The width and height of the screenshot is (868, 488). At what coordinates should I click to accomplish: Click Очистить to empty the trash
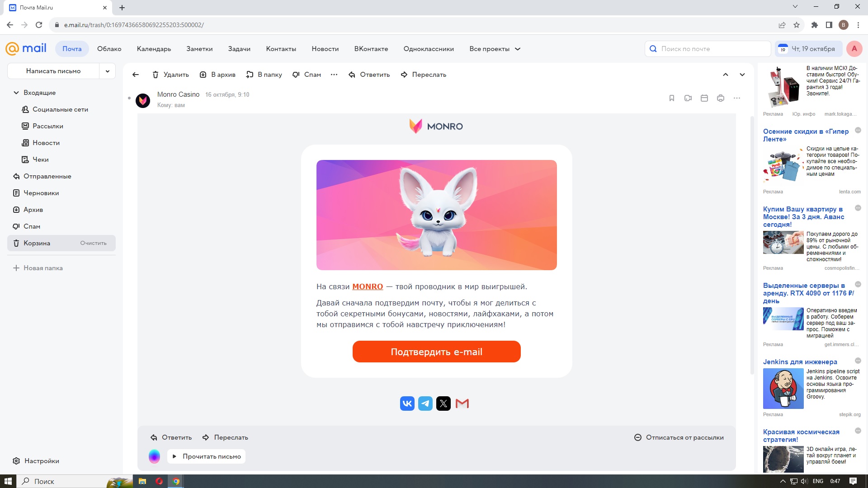93,243
